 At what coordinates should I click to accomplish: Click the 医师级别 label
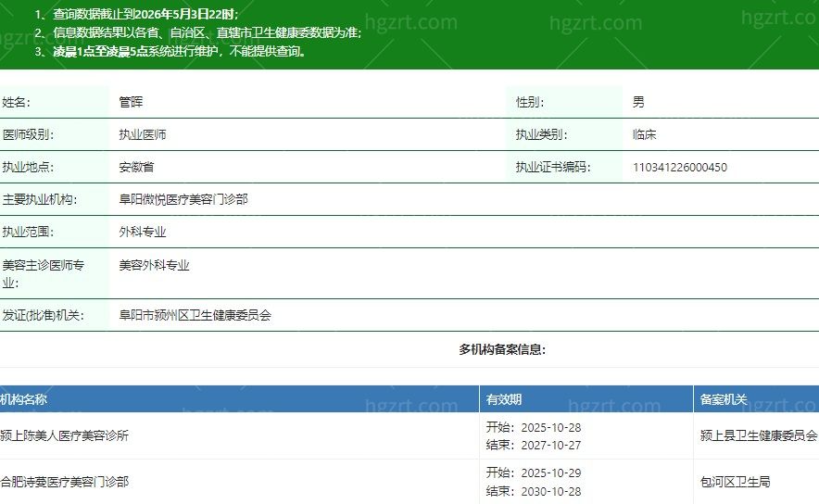point(28,134)
